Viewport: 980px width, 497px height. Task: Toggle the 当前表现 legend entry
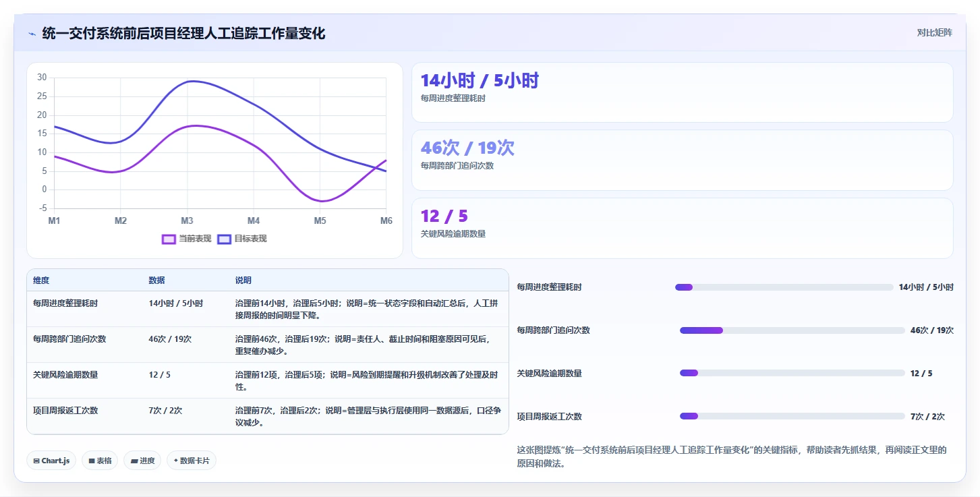pos(187,239)
